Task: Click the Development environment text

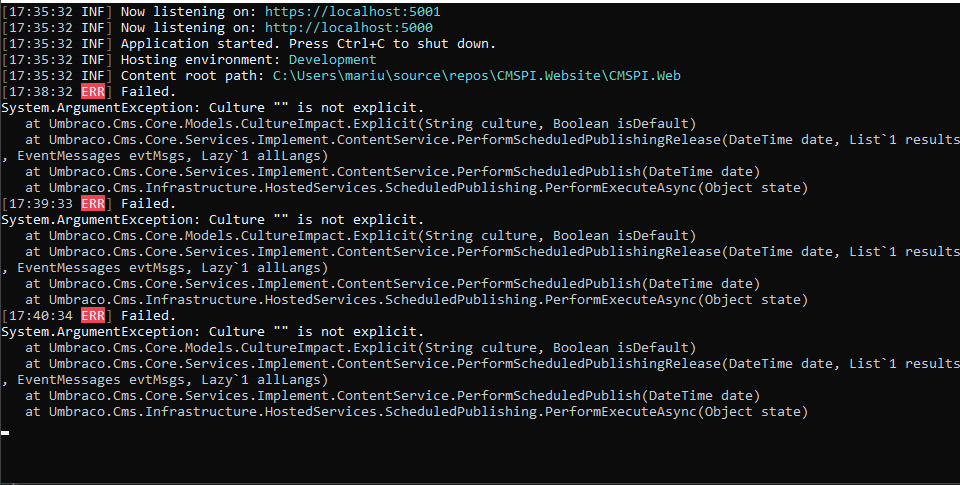Action: [332, 59]
